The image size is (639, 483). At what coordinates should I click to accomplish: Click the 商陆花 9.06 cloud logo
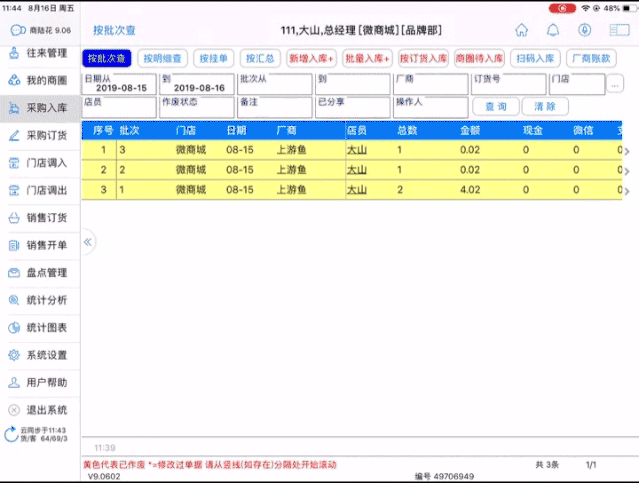(18, 30)
